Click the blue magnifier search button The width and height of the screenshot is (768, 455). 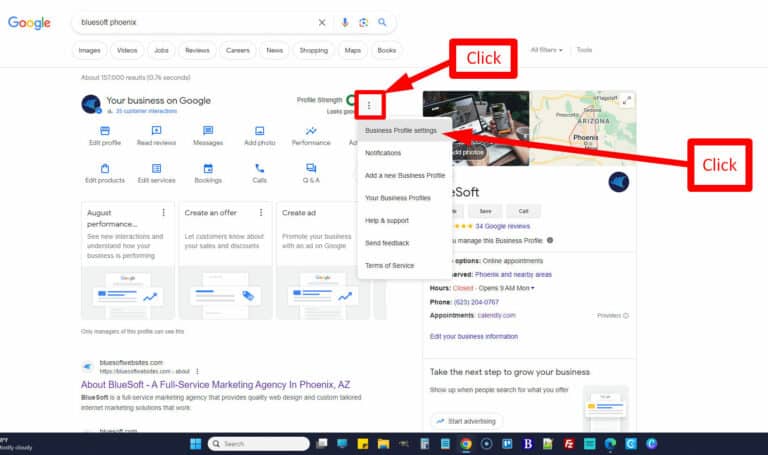coord(382,22)
